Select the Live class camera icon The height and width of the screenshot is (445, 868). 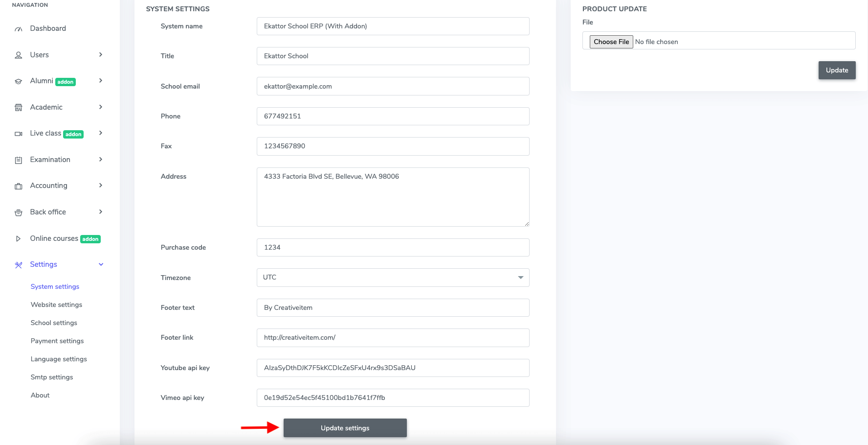(18, 133)
